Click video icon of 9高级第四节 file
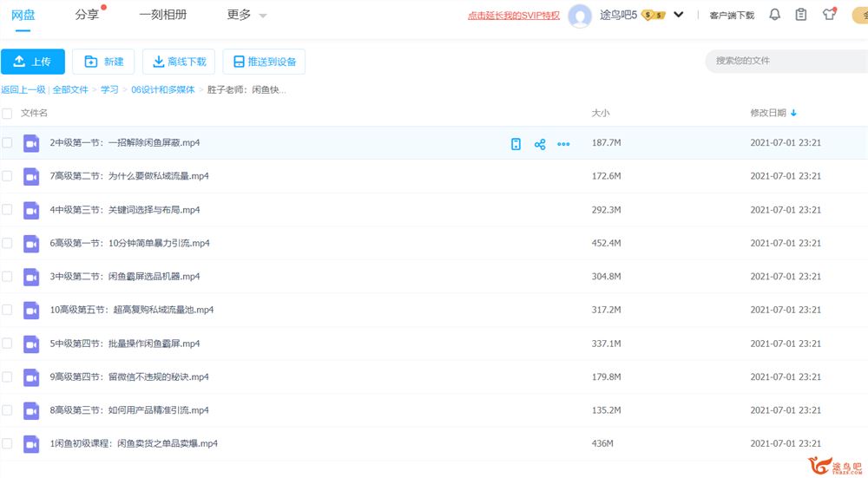Viewport: 868px width, 478px height. coord(31,377)
